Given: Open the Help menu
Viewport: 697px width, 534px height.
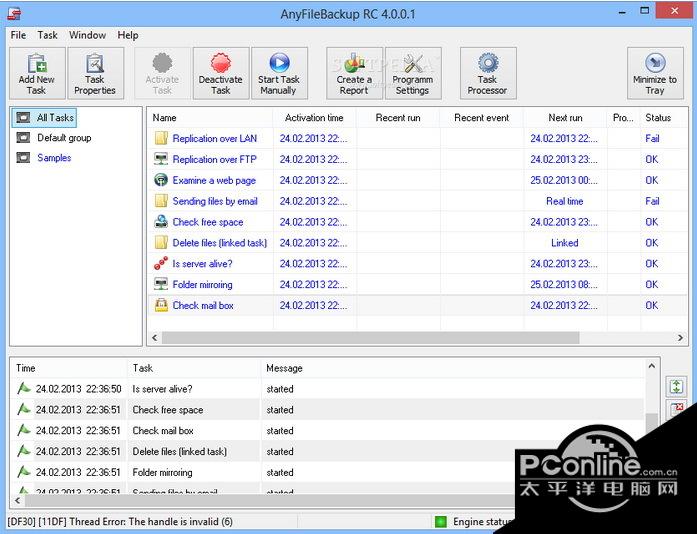Looking at the screenshot, I should (x=128, y=35).
